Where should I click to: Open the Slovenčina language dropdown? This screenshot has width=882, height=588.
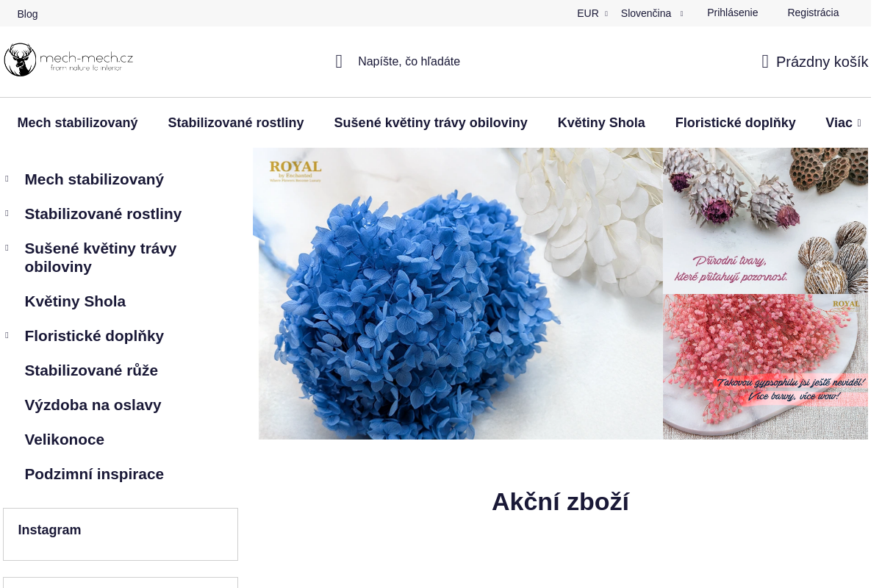pos(652,13)
